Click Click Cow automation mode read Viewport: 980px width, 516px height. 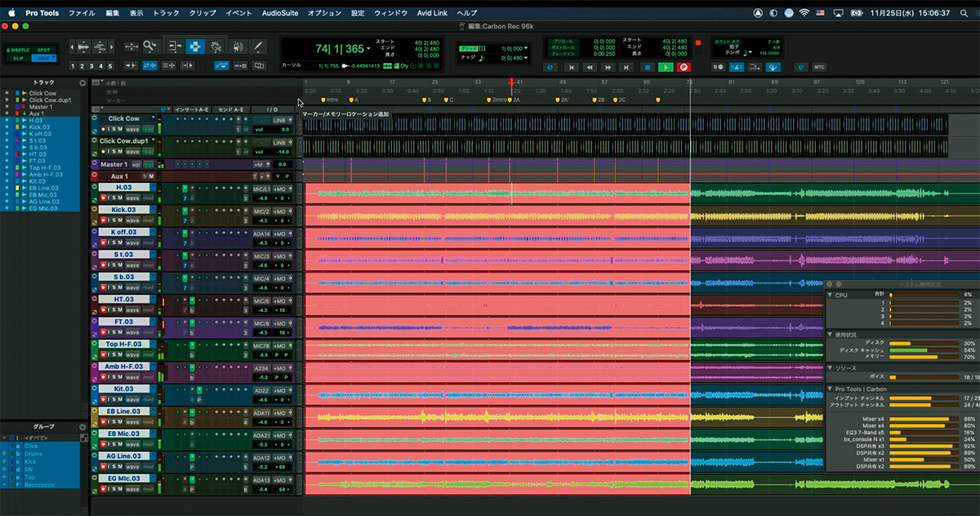148,129
